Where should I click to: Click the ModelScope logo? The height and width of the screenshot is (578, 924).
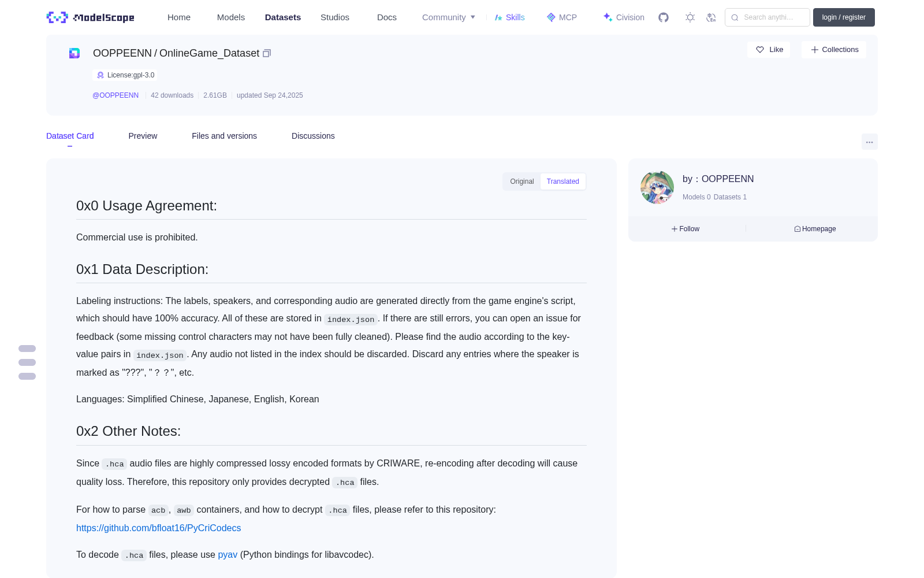pyautogui.click(x=91, y=17)
